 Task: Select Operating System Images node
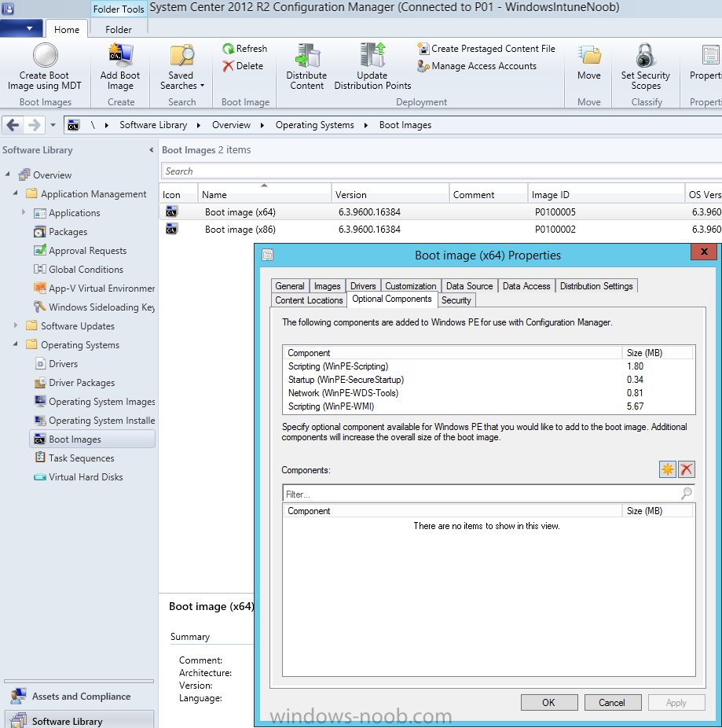101,402
